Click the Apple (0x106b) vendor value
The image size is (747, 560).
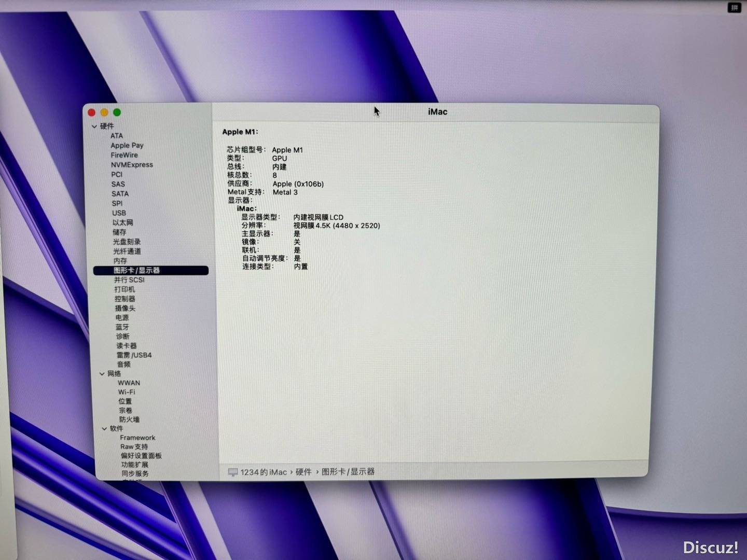(x=298, y=184)
